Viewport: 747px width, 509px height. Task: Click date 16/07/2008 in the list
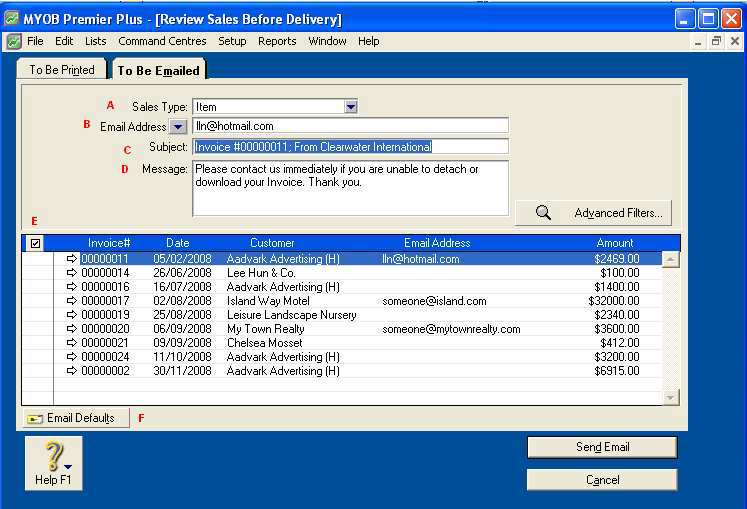[x=182, y=287]
